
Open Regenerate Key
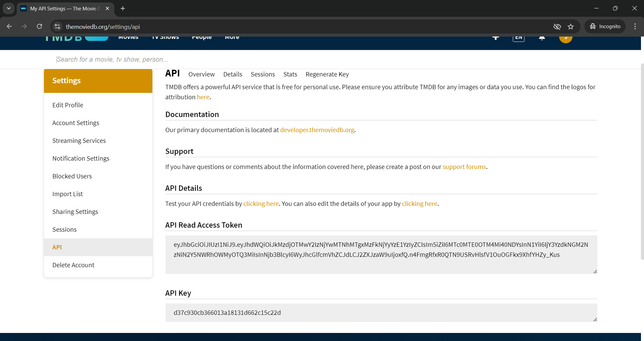(327, 74)
